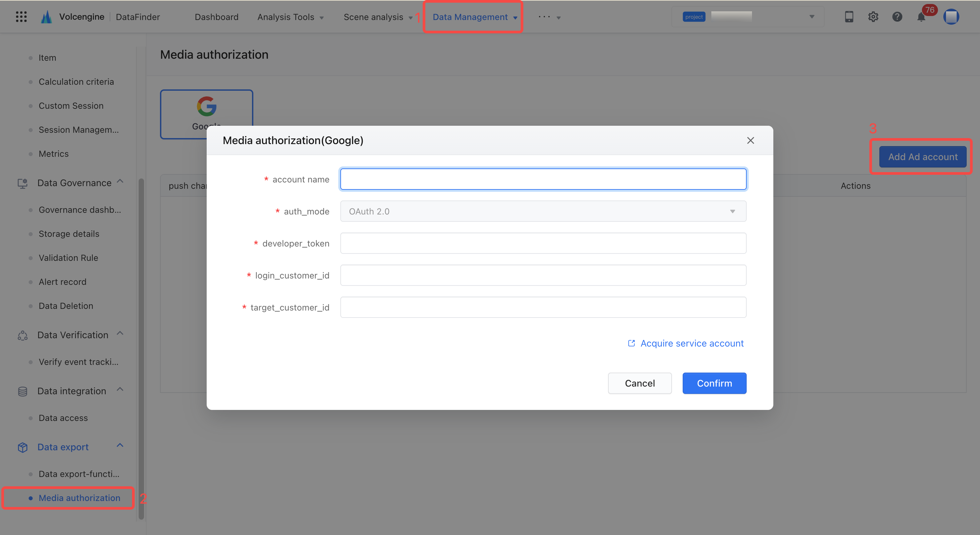980x535 pixels.
Task: Open Validation Rule in the sidebar
Action: pos(68,258)
